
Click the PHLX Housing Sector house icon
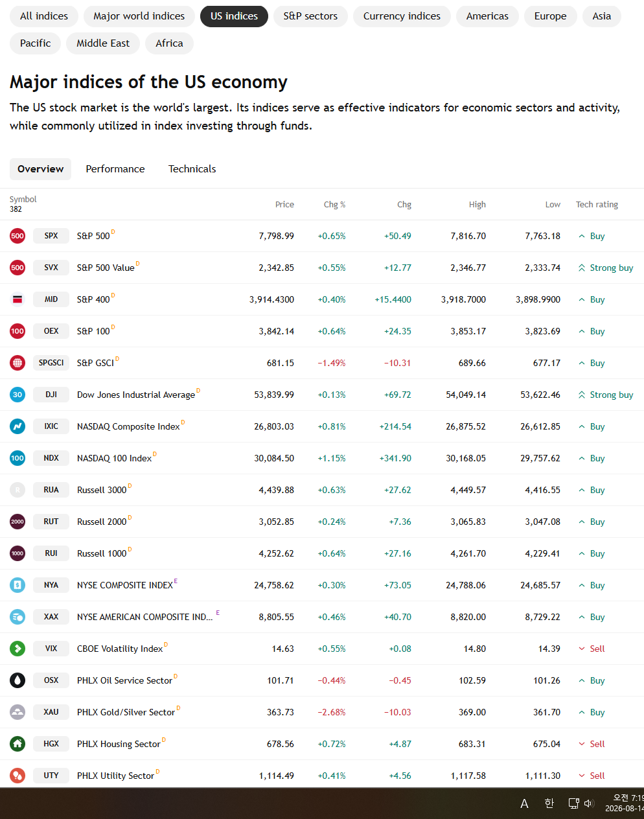tap(17, 744)
